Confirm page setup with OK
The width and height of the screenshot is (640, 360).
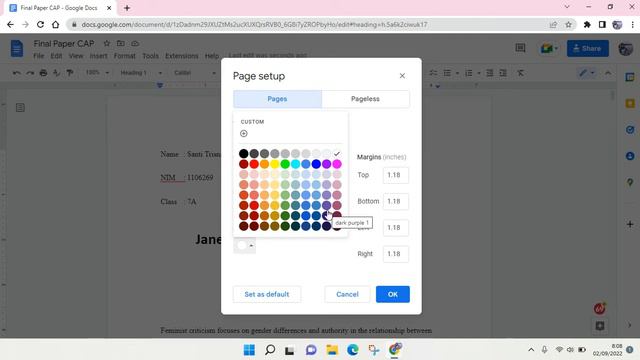click(x=393, y=294)
